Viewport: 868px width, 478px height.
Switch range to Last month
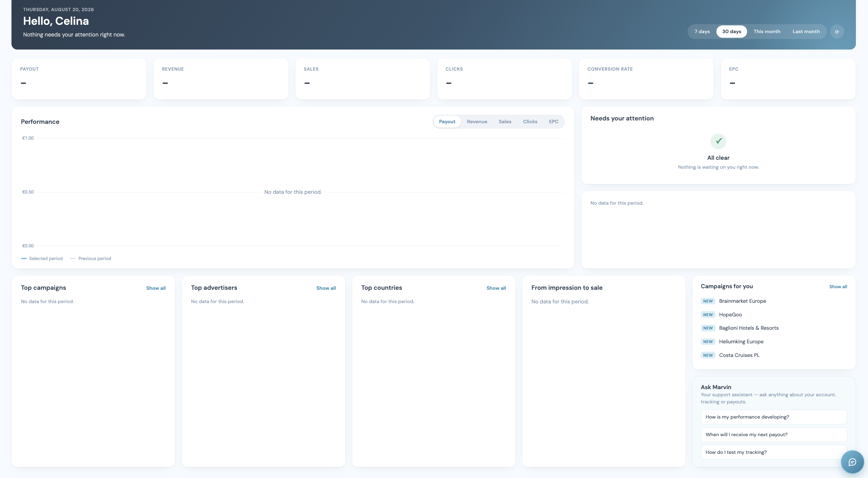point(806,32)
